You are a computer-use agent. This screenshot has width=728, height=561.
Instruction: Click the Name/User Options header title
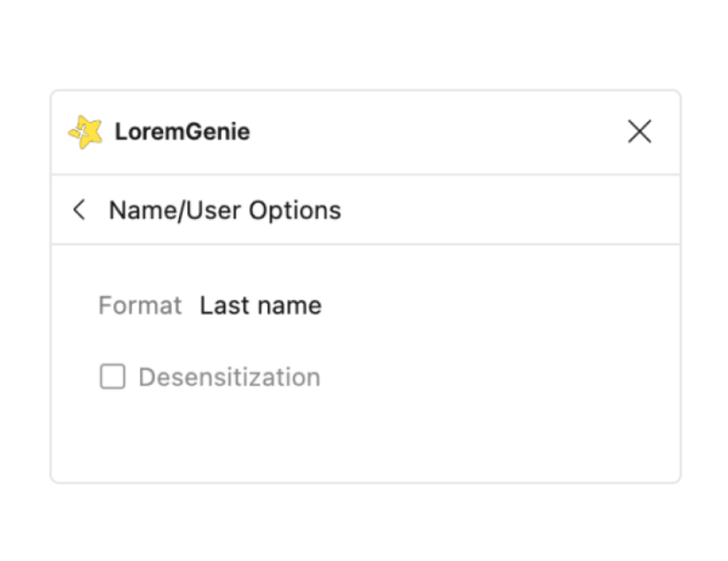coord(224,210)
